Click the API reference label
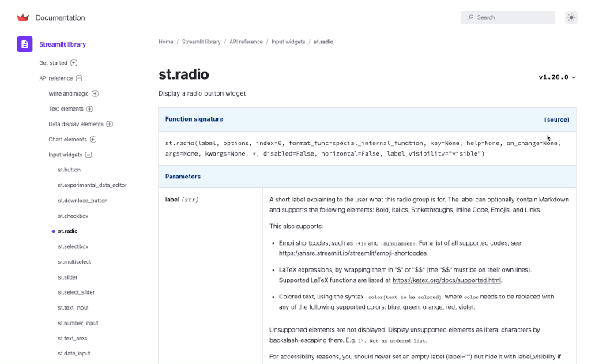 56,78
